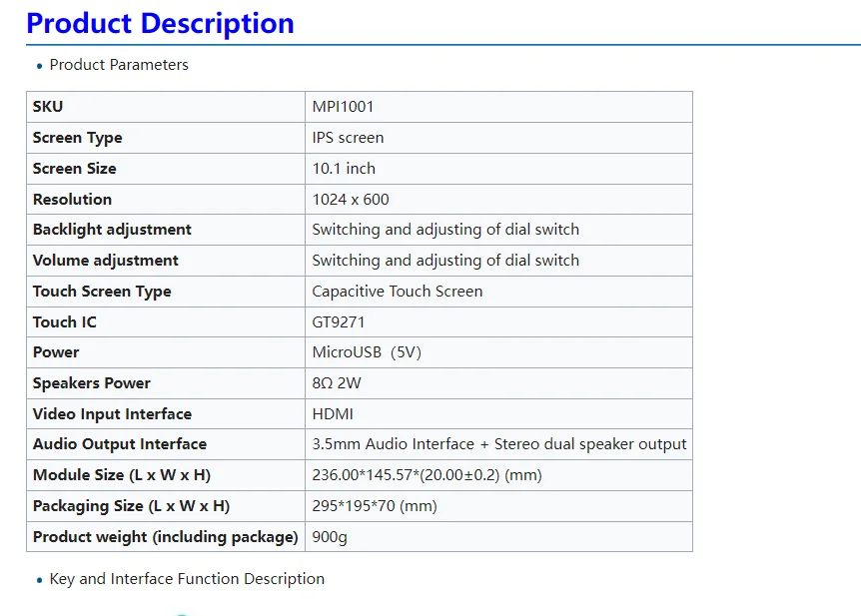Screen dimensions: 861x616
Task: Click the Touch IC value GT9271
Action: point(339,322)
